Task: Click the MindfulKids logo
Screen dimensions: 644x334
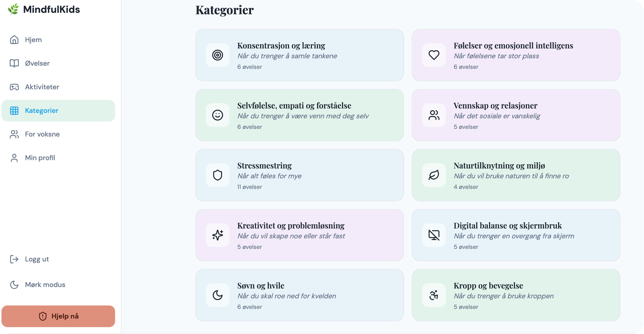Action: pos(44,9)
